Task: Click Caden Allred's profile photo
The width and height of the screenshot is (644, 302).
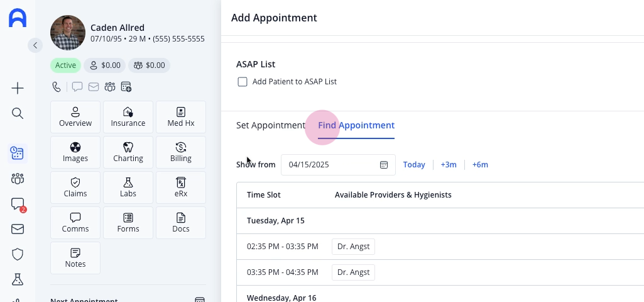Action: coord(68,33)
